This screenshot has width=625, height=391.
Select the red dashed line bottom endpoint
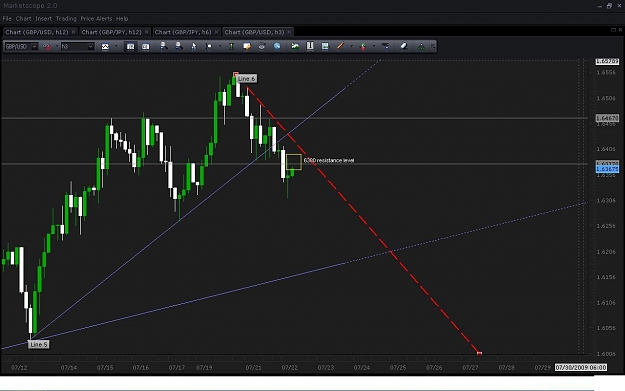pyautogui.click(x=480, y=353)
